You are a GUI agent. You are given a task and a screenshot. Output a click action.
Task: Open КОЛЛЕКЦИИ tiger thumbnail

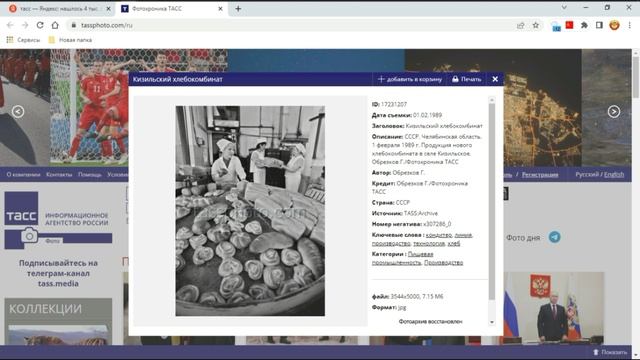pos(58,335)
